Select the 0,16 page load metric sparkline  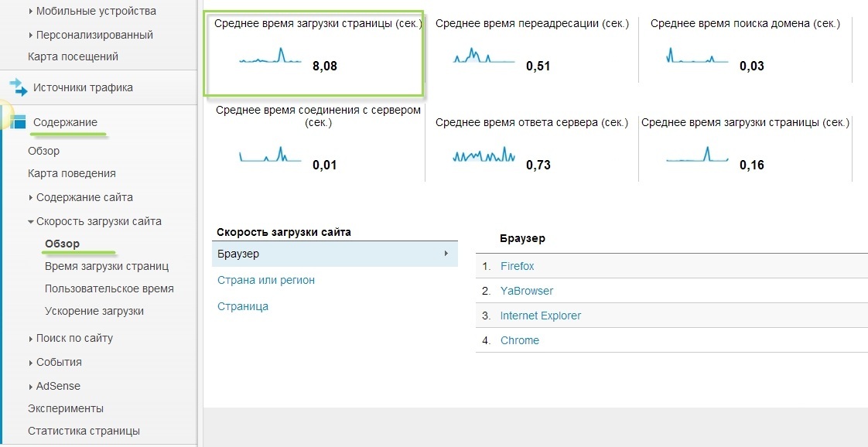[697, 155]
